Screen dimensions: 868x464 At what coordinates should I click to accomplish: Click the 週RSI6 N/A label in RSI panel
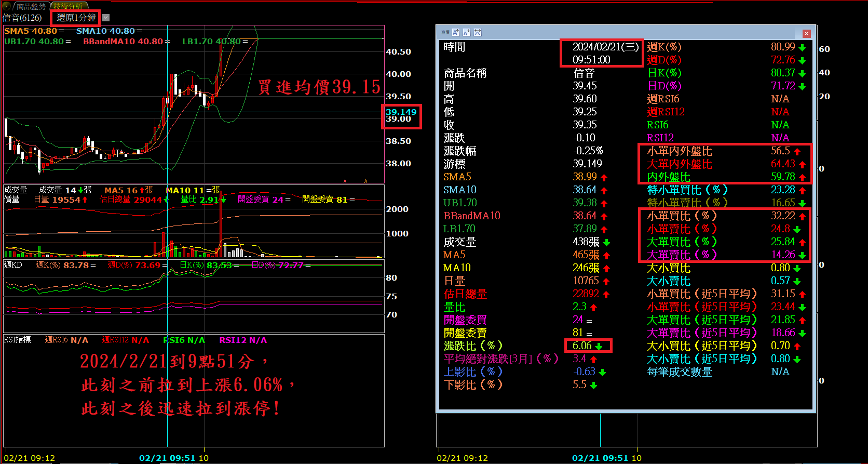pos(66,340)
